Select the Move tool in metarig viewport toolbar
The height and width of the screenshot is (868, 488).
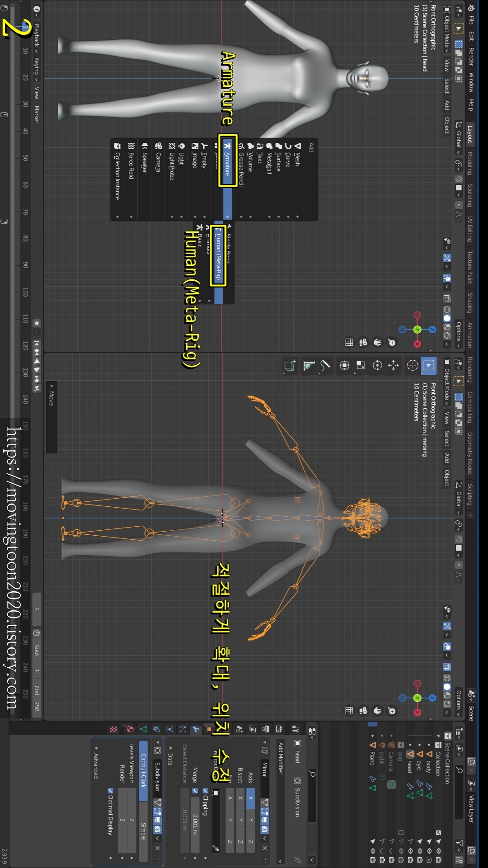tap(394, 365)
